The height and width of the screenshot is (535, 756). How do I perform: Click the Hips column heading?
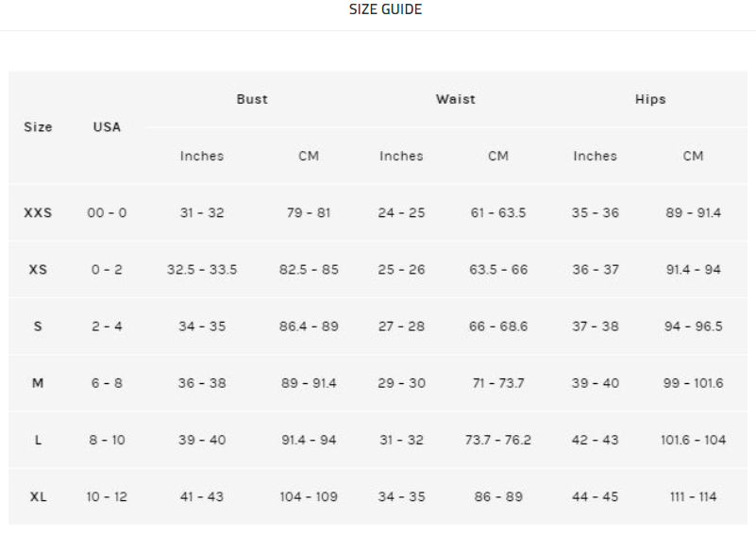click(650, 99)
